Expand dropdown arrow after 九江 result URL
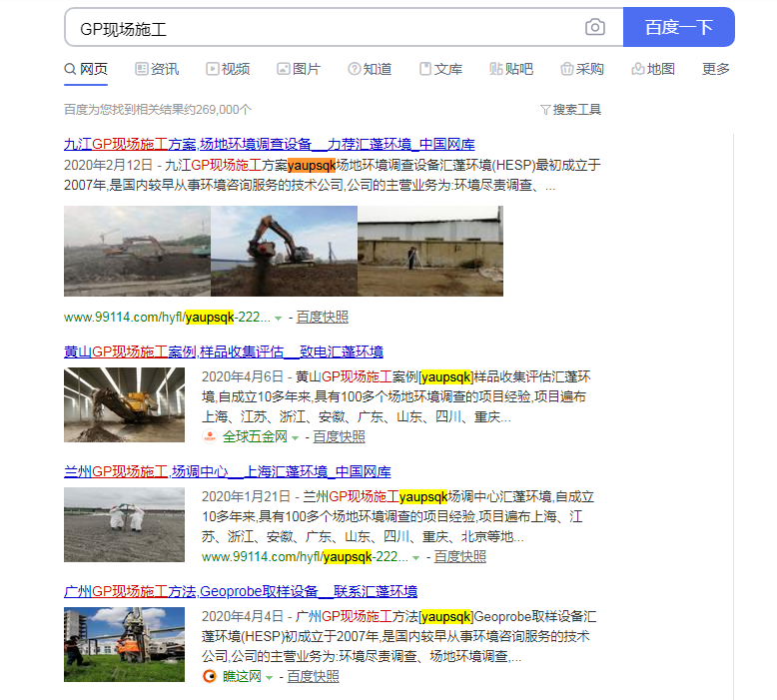 [x=278, y=319]
